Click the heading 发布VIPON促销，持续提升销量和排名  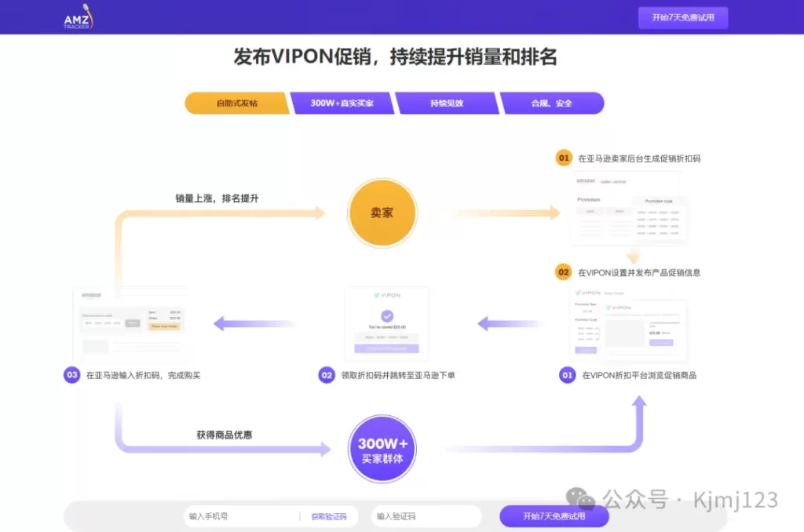(x=396, y=56)
